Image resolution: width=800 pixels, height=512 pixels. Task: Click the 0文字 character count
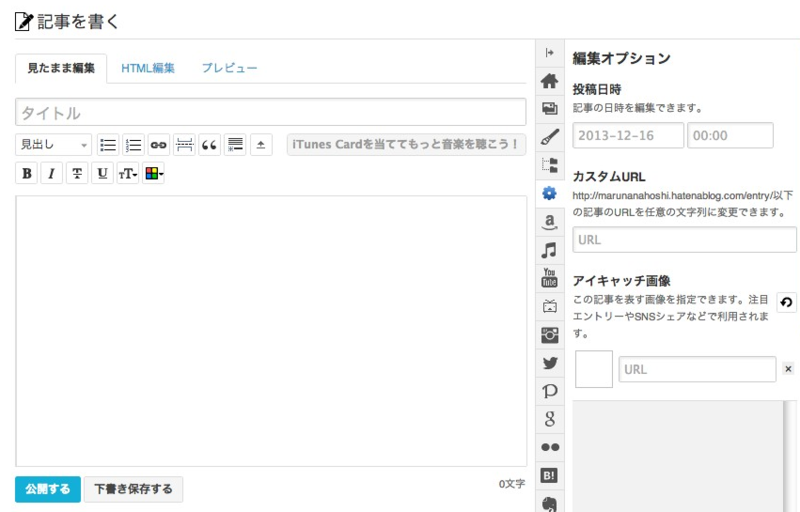tap(512, 484)
